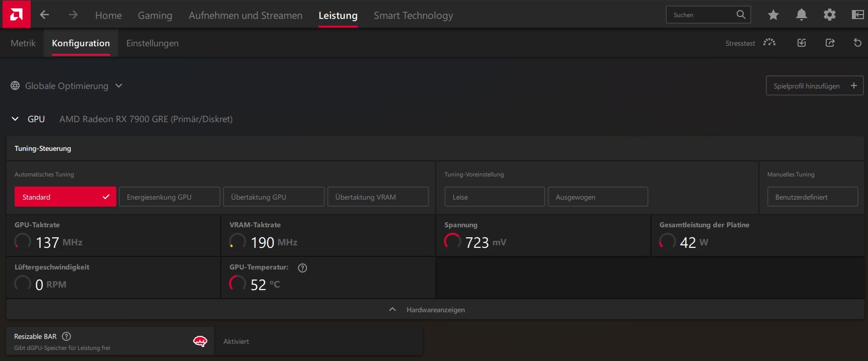Click the Tuning-Voreinstellung label
This screenshot has height=361, width=868.
click(474, 174)
